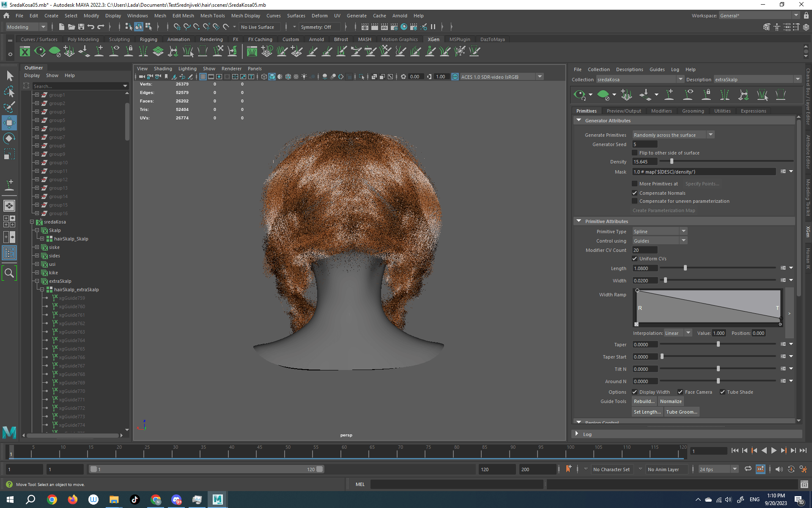The width and height of the screenshot is (812, 508).
Task: Click the Rebuild... guide tools button
Action: [x=644, y=401]
